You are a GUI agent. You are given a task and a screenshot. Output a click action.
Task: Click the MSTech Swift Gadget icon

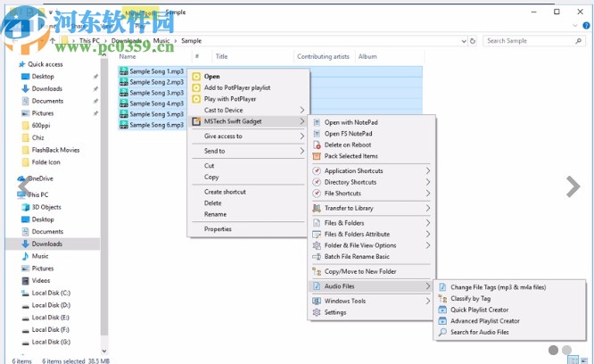196,121
